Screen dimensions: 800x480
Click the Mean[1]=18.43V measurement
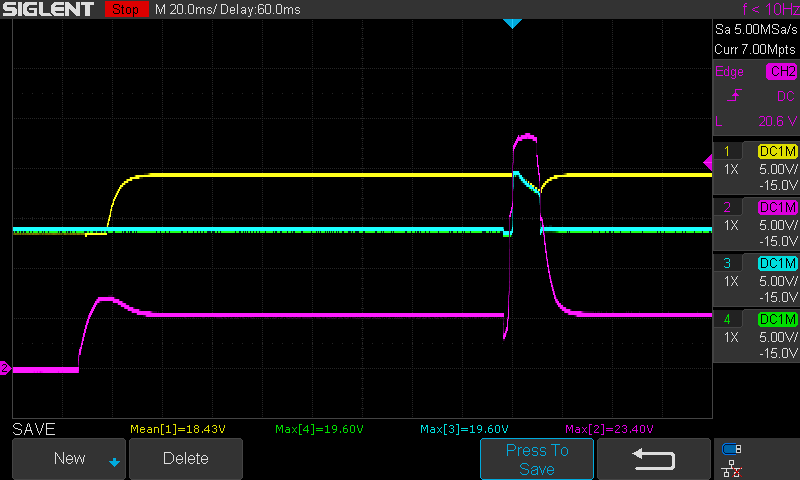pyautogui.click(x=178, y=429)
